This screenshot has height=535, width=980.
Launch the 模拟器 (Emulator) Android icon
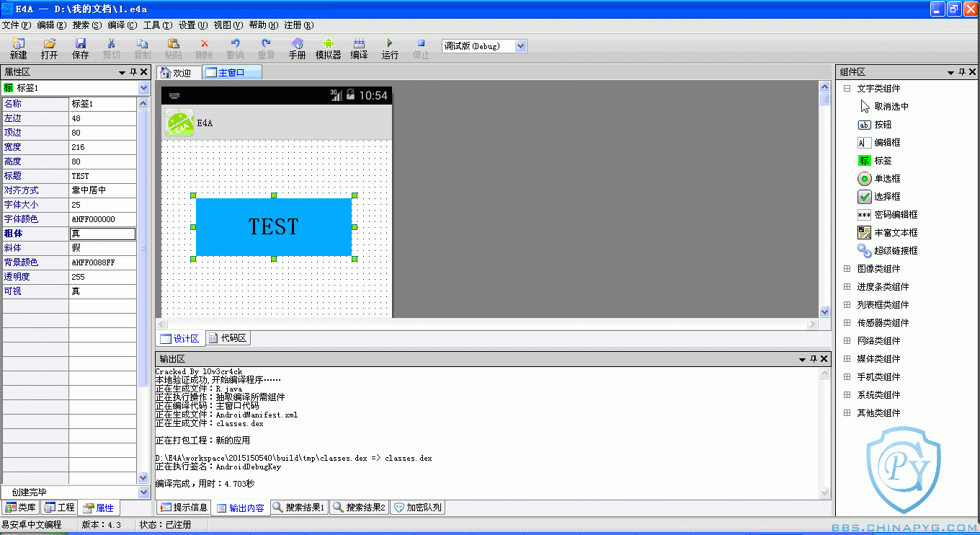(x=328, y=49)
